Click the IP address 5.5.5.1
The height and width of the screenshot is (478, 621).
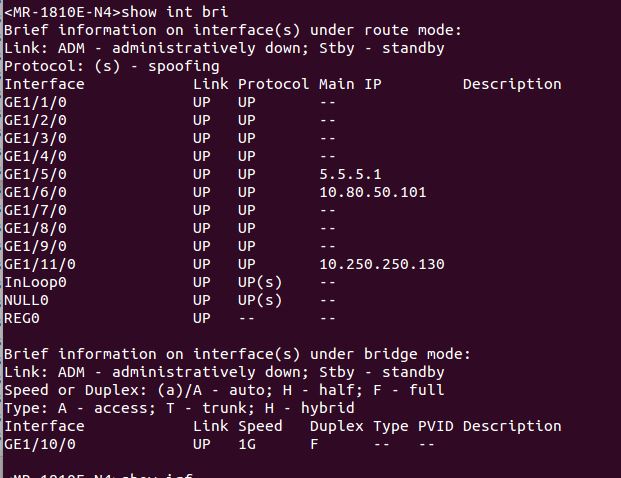tap(350, 174)
